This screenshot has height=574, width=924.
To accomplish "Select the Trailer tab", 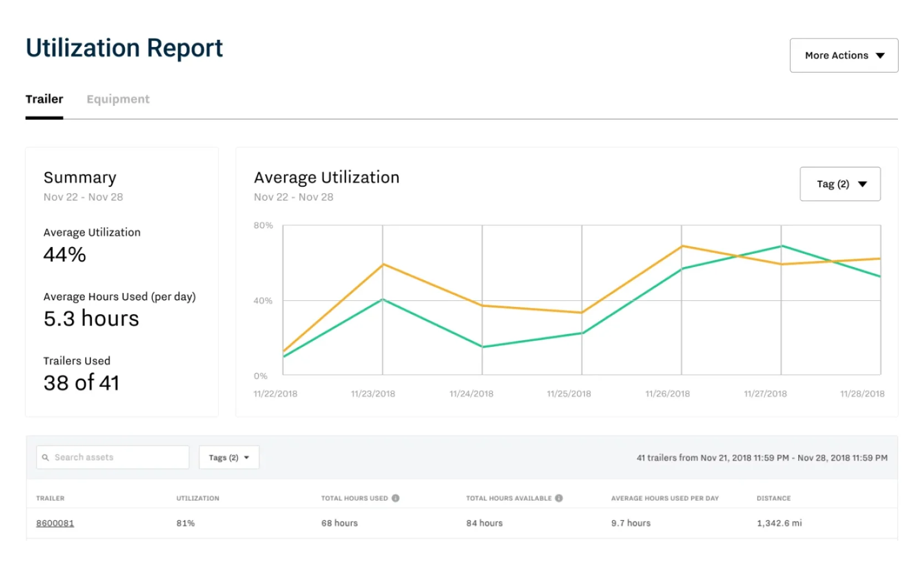I will [44, 99].
